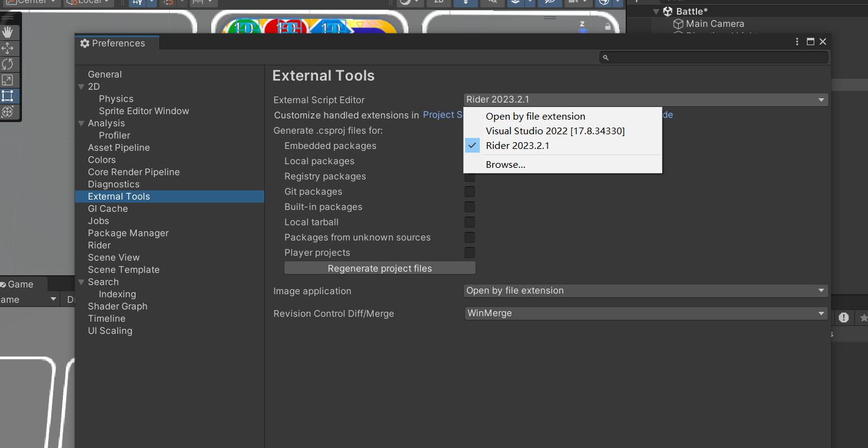Viewport: 868px width, 448px height.
Task: Open Scene Template preferences
Action: (x=123, y=270)
